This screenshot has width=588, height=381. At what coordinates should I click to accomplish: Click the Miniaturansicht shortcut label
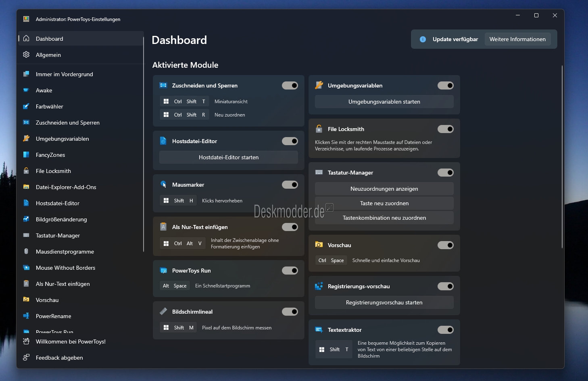click(231, 102)
